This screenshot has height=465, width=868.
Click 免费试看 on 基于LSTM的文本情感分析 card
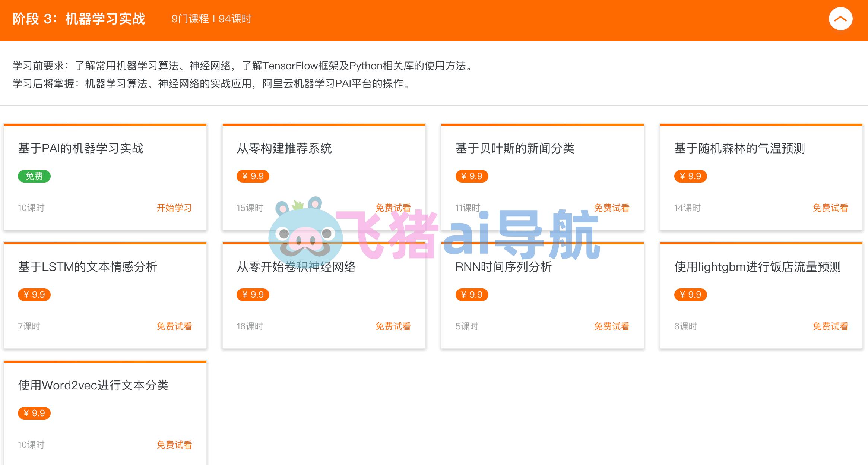pyautogui.click(x=174, y=326)
